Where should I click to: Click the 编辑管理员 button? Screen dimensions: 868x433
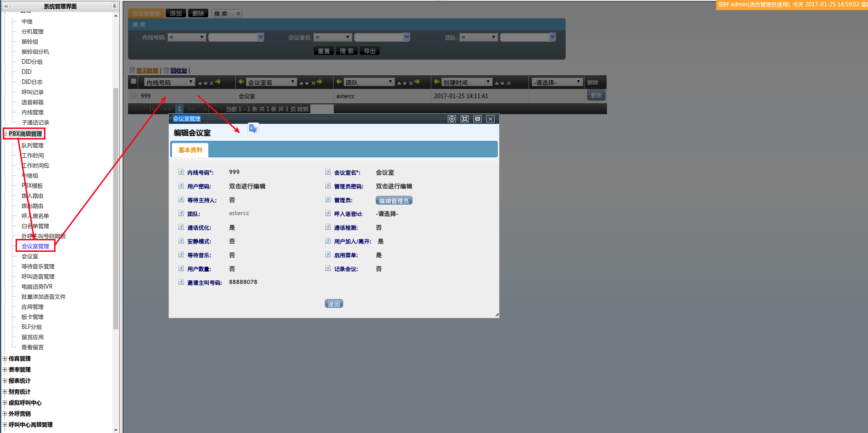coord(394,200)
